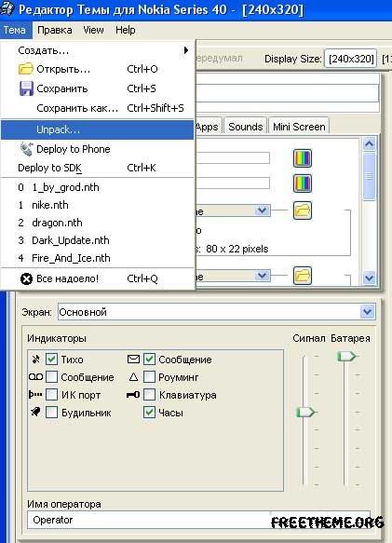
Task: Click the [240x320] display size button
Action: pyautogui.click(x=351, y=59)
